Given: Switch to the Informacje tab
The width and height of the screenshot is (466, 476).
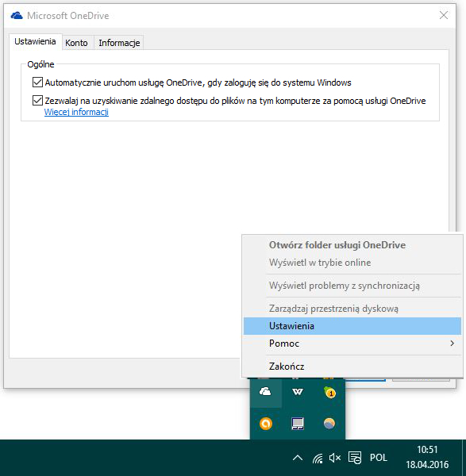Looking at the screenshot, I should tap(119, 43).
